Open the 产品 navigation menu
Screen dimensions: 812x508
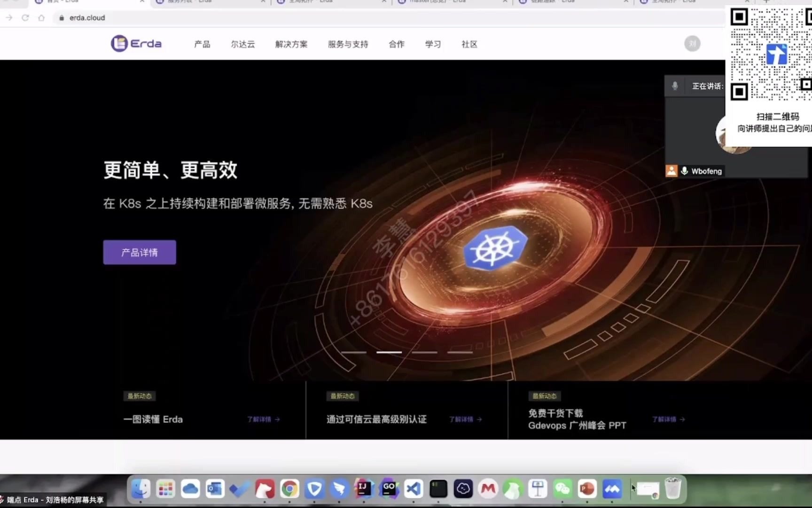point(202,44)
